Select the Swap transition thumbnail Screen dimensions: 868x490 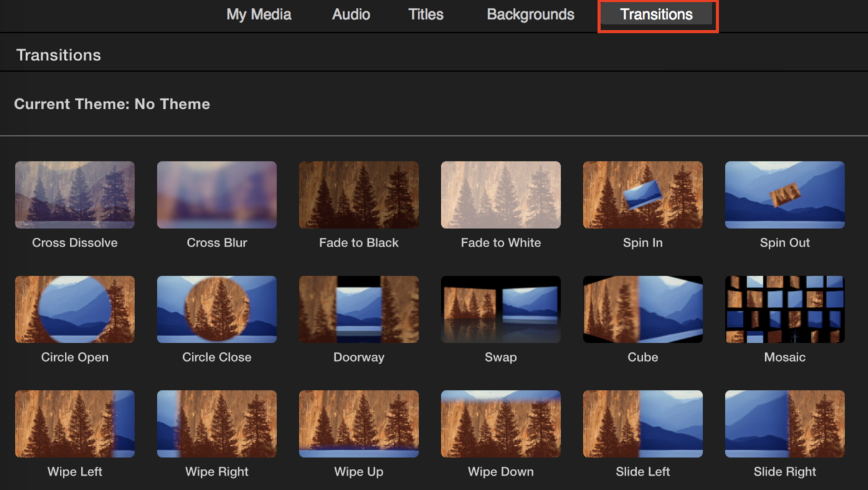(501, 309)
